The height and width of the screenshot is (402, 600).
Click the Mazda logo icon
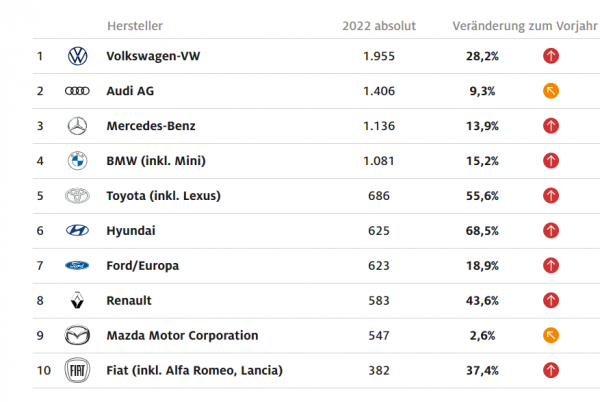click(x=77, y=336)
